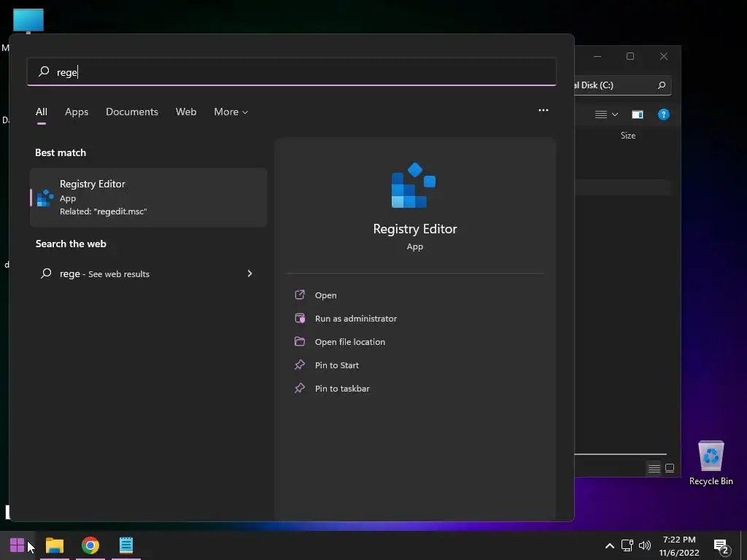
Task: Open the notification center icon
Action: (x=722, y=547)
